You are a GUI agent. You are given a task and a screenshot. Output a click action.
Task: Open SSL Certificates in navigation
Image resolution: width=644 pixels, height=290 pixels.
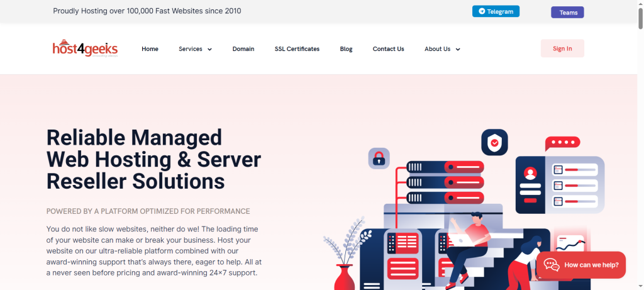pyautogui.click(x=297, y=49)
